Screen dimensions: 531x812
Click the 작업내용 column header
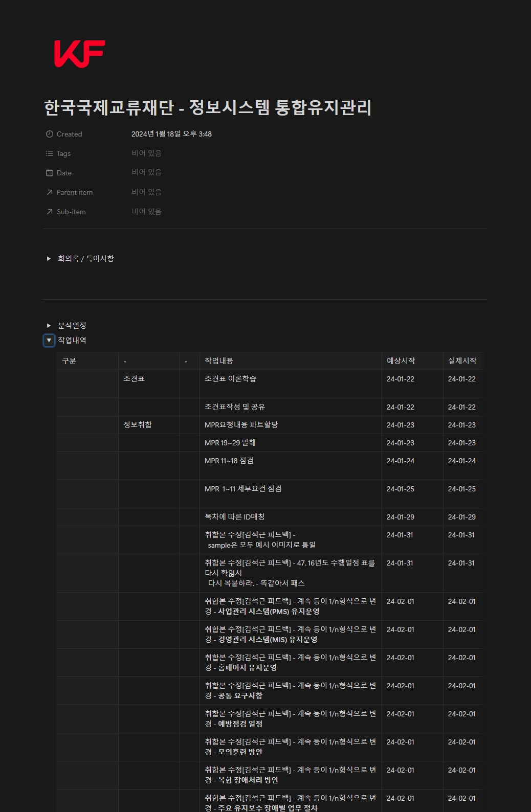pos(291,361)
